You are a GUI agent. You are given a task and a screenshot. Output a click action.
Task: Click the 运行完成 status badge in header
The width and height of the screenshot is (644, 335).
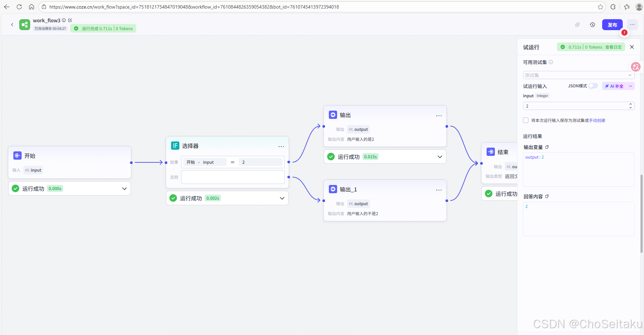103,28
